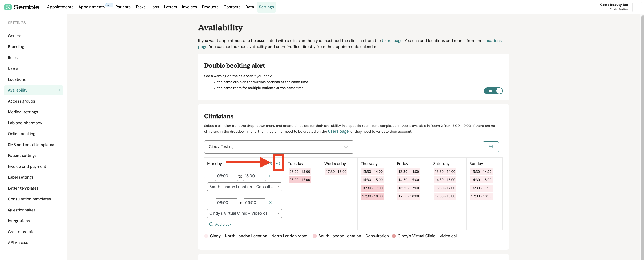Click the Add block plus icon
This screenshot has height=260, width=644.
(x=211, y=224)
